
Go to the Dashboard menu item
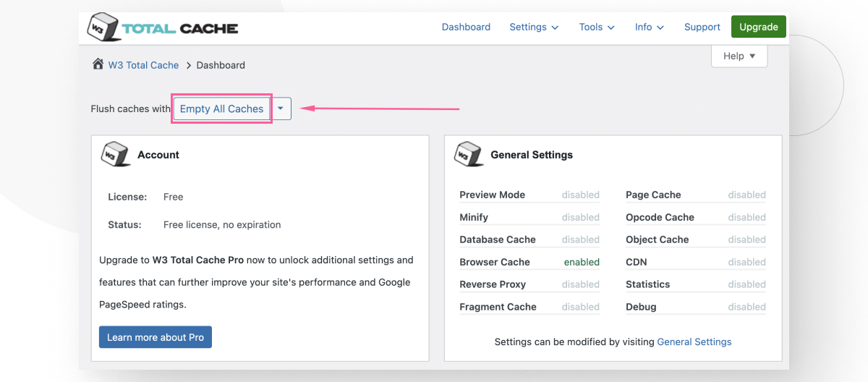click(x=466, y=27)
